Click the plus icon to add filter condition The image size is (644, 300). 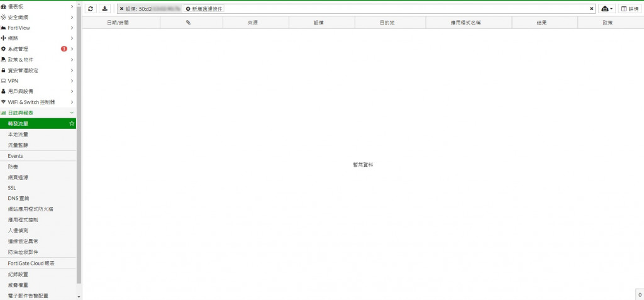188,9
